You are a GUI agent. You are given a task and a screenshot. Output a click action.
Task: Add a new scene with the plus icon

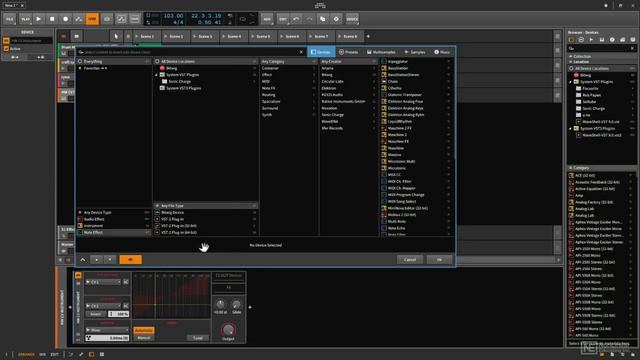tap(368, 36)
